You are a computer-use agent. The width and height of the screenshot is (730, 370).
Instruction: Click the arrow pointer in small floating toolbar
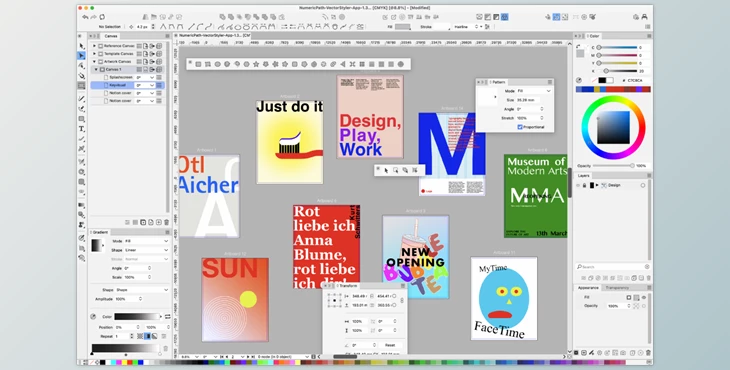pos(386,171)
